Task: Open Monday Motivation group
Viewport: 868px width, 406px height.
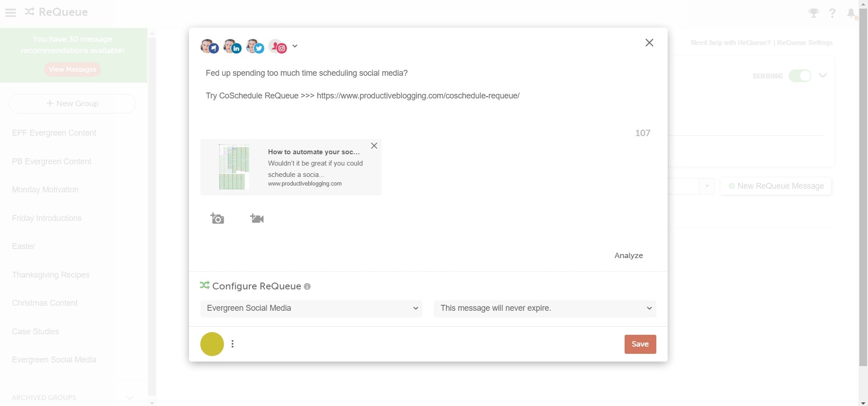Action: 45,190
